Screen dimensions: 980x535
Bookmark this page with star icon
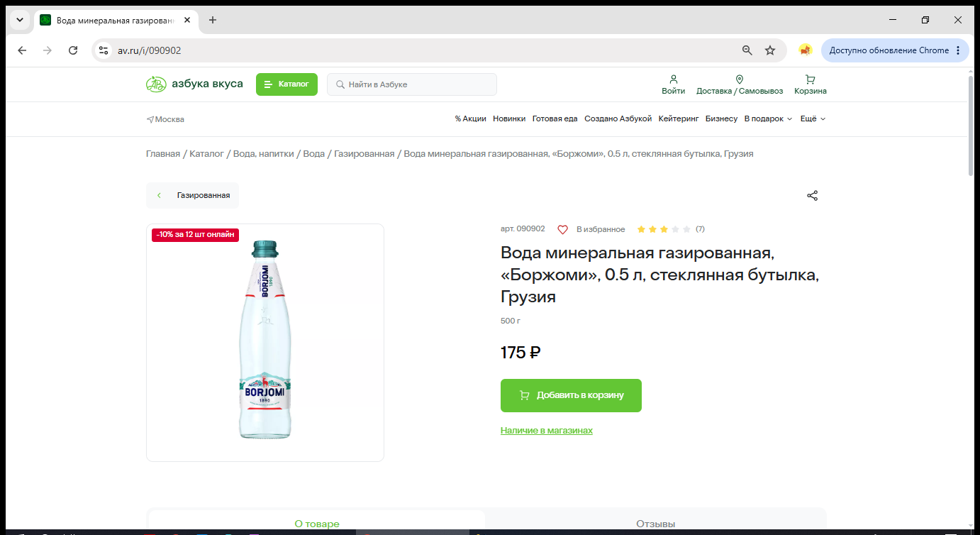pyautogui.click(x=770, y=50)
